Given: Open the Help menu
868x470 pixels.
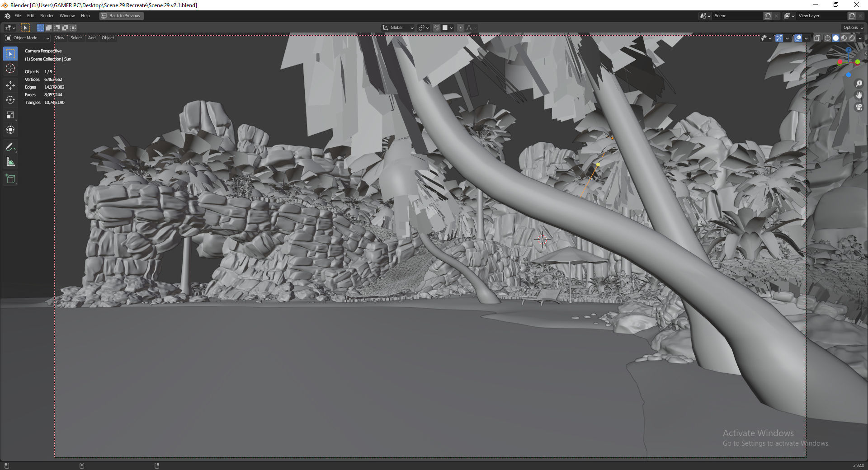Looking at the screenshot, I should pos(85,16).
